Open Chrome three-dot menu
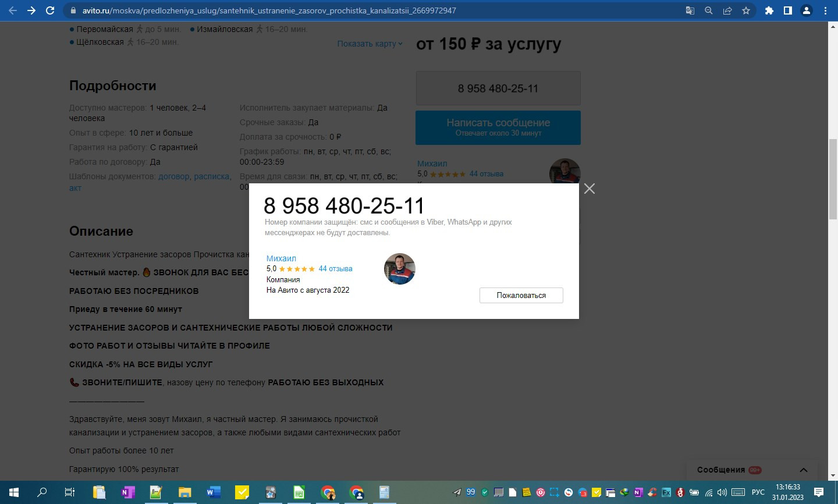This screenshot has width=838, height=504. click(x=825, y=10)
